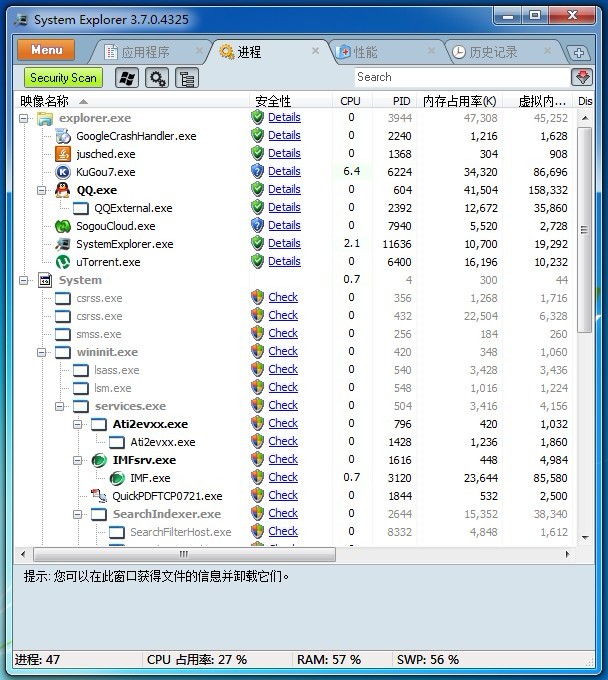
Task: Click the GoogleCrashHandler.exe icon
Action: [63, 136]
